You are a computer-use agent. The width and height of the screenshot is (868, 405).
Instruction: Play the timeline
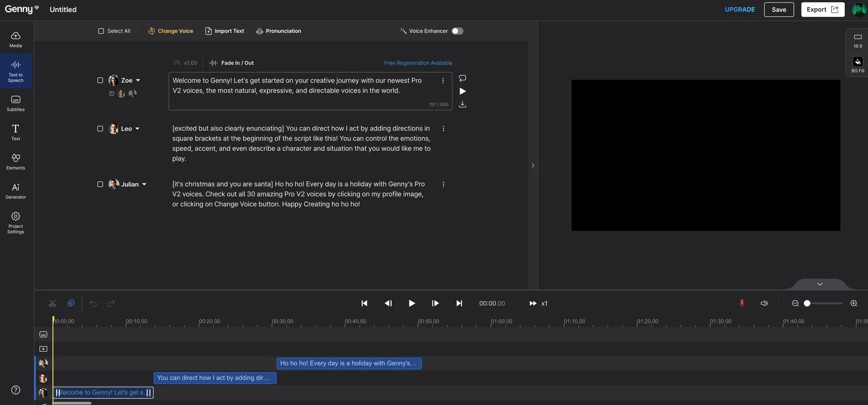[412, 304]
